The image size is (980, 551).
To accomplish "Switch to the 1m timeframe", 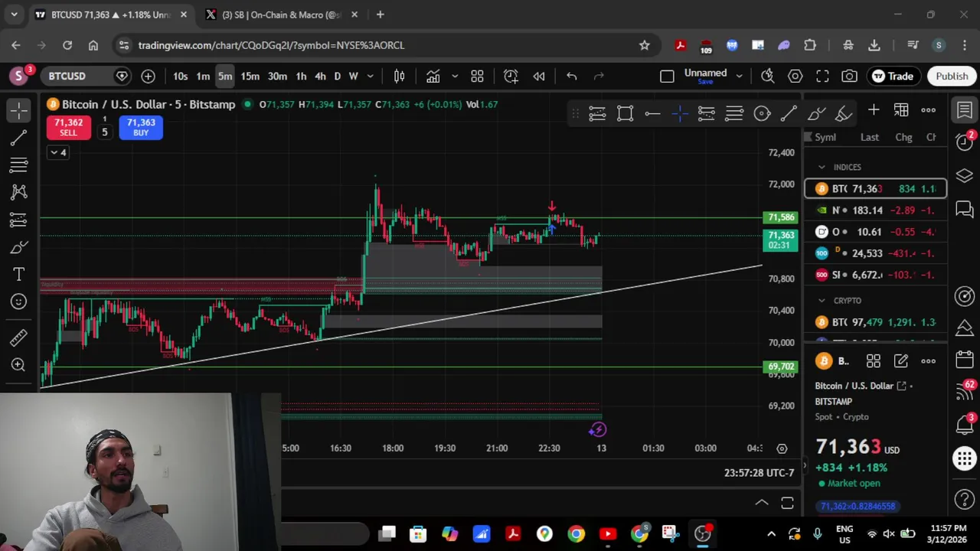I will point(203,76).
